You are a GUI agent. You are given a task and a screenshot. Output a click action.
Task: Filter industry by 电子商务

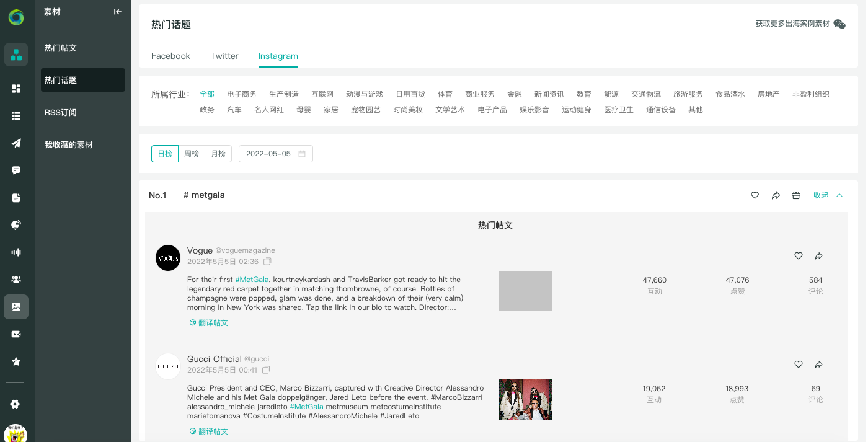242,94
